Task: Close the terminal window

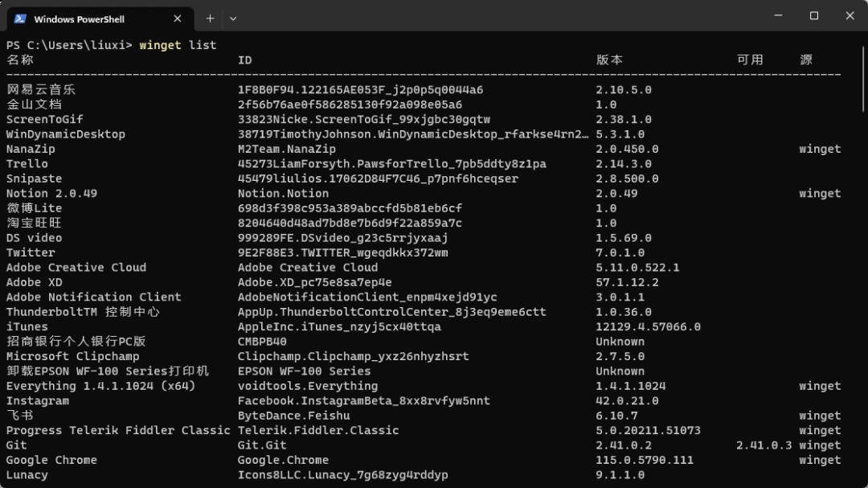Action: coord(850,15)
